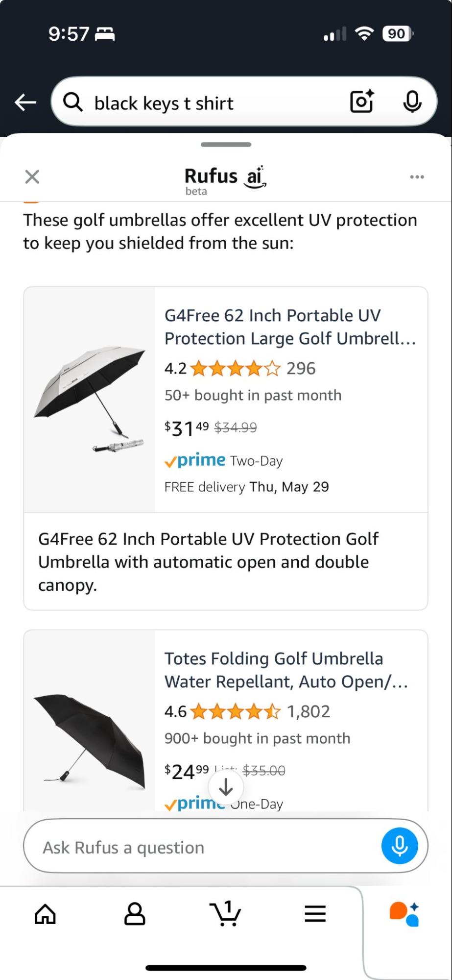Close the Rufus panel
Screen dimensions: 452x980
click(32, 176)
